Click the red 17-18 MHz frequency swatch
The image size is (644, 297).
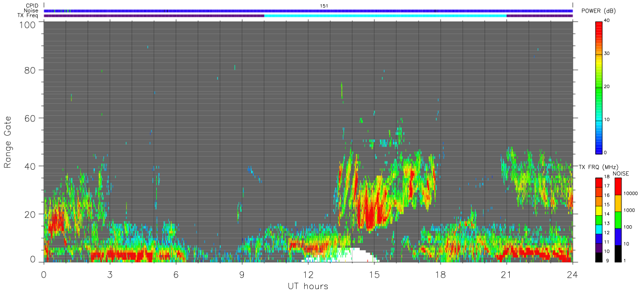click(x=598, y=182)
